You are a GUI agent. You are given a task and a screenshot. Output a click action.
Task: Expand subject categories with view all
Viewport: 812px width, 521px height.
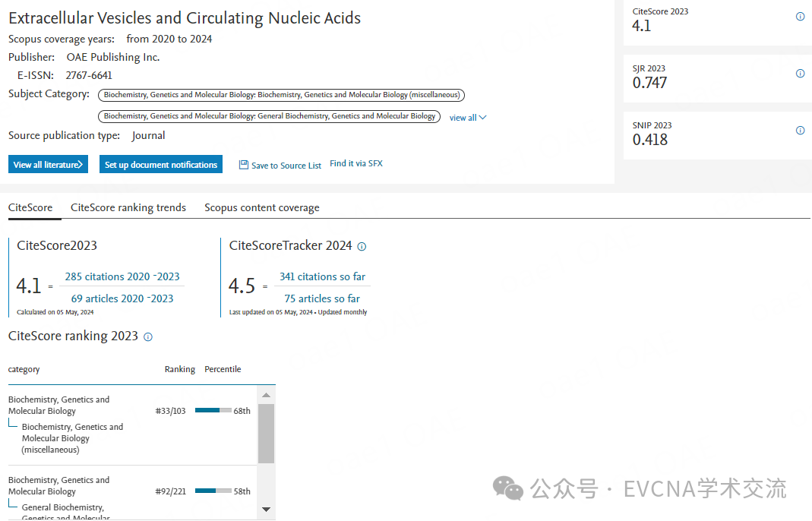point(468,118)
